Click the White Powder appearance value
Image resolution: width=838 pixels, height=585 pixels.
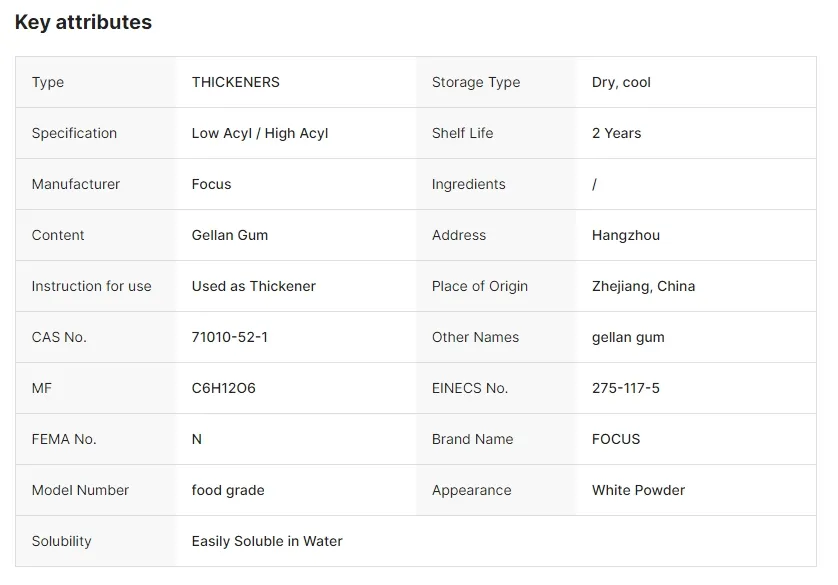638,490
